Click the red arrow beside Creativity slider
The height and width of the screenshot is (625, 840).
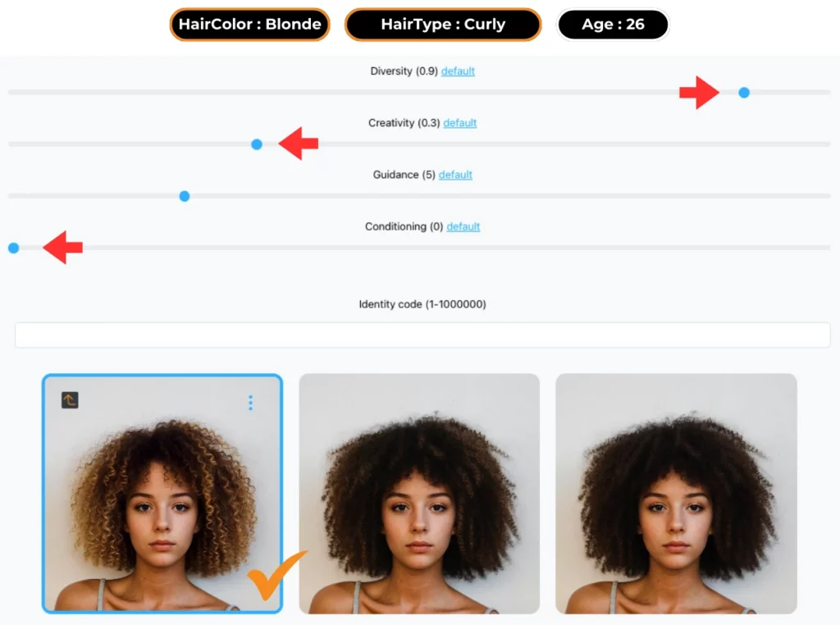[299, 144]
